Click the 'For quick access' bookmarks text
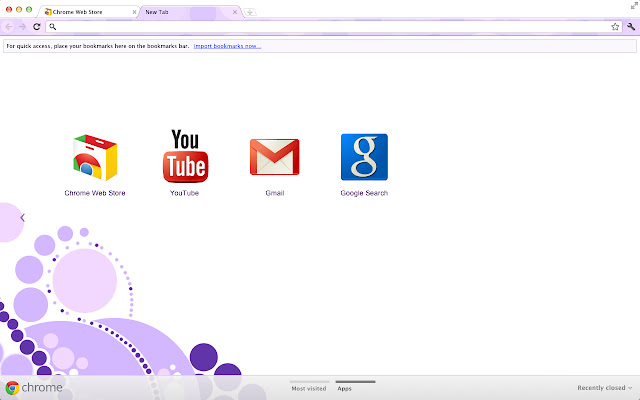The height and width of the screenshot is (400, 640). click(x=98, y=46)
